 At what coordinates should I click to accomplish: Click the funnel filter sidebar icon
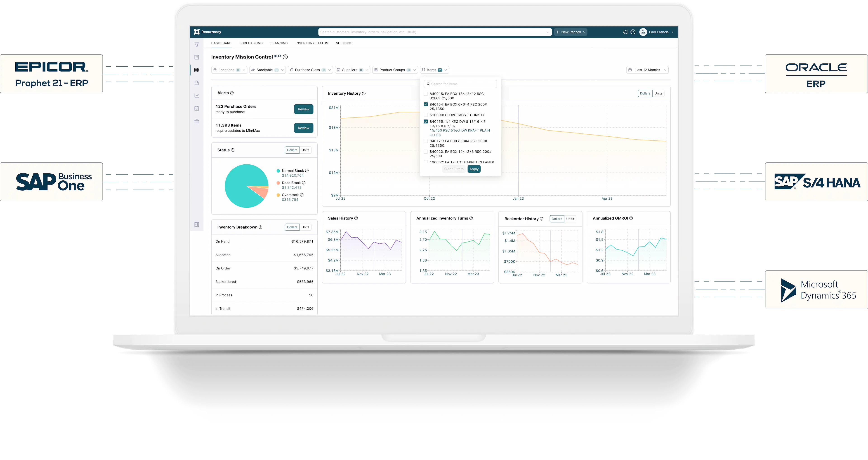tap(197, 44)
